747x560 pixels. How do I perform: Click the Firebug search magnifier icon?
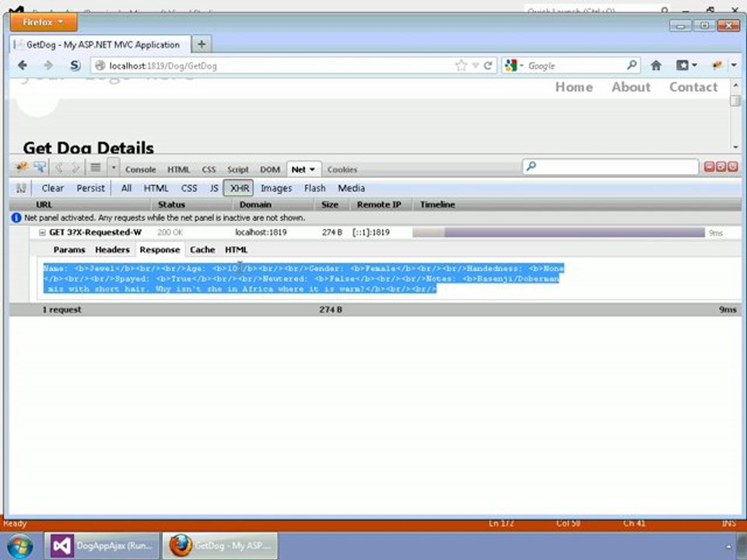tap(531, 166)
